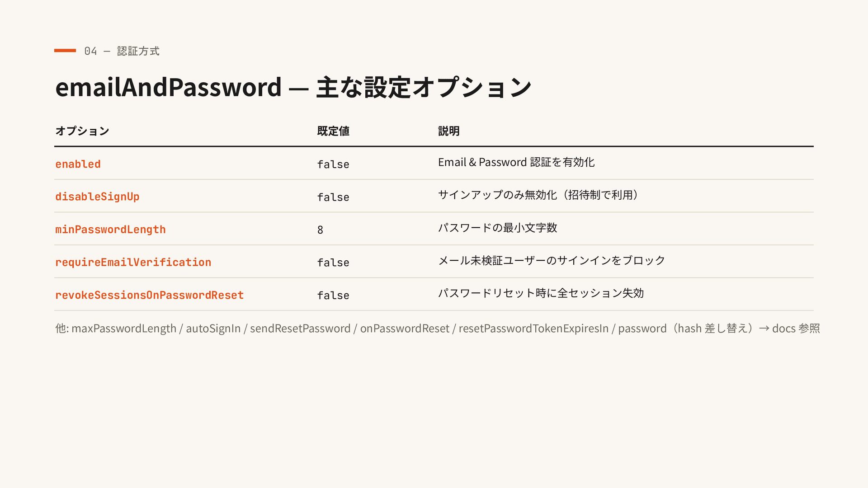
Task: Click the emailAndPassword slide title
Action: click(293, 87)
